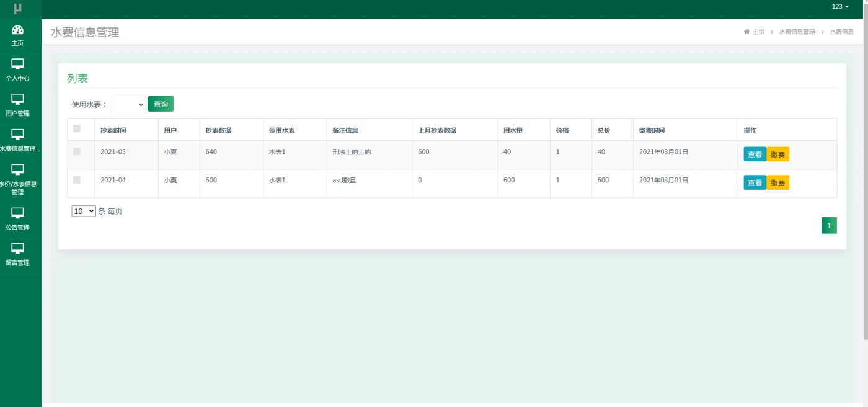Click 缴费 for the 2021-05 record
The width and height of the screenshot is (868, 407).
777,154
